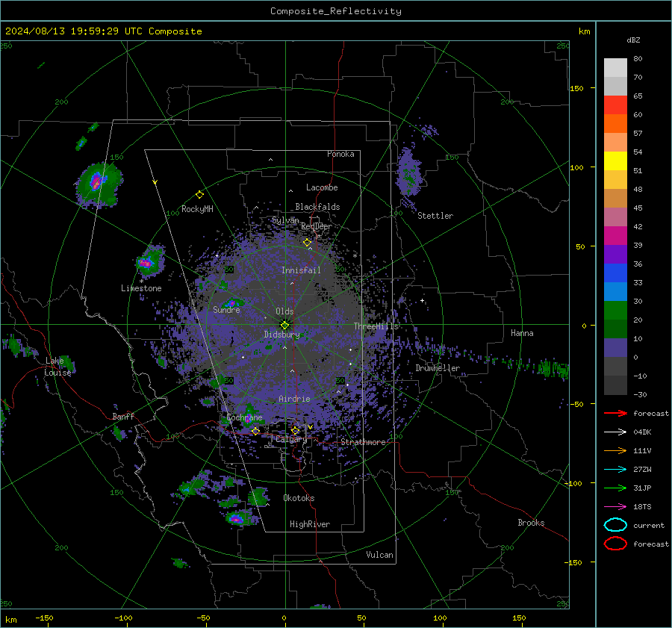Click the Brooks city label
This screenshot has height=628, width=672.
click(x=531, y=523)
